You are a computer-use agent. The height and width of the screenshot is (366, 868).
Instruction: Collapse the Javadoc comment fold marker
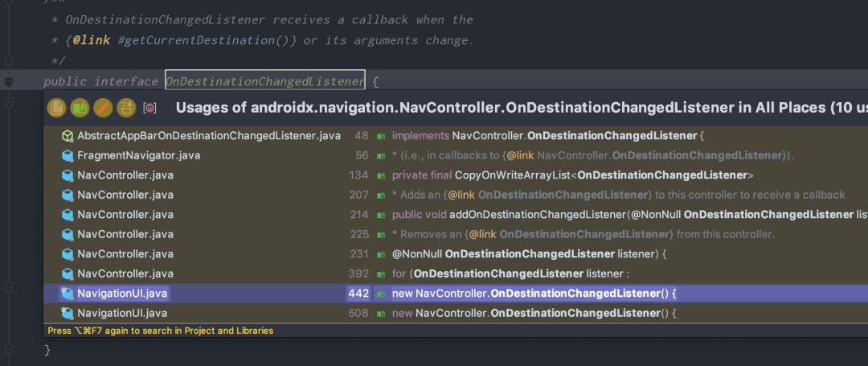[x=9, y=60]
